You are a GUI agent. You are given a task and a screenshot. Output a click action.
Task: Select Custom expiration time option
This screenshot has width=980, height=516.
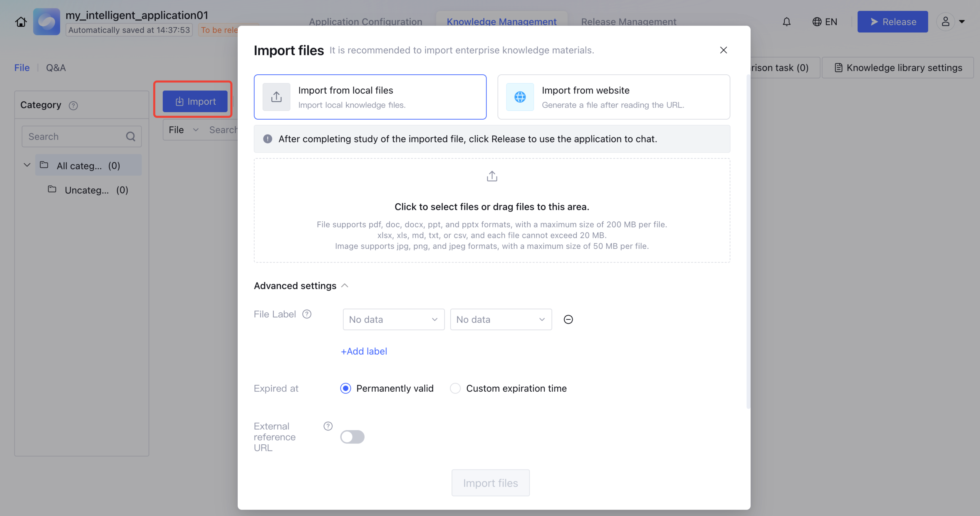pyautogui.click(x=455, y=388)
